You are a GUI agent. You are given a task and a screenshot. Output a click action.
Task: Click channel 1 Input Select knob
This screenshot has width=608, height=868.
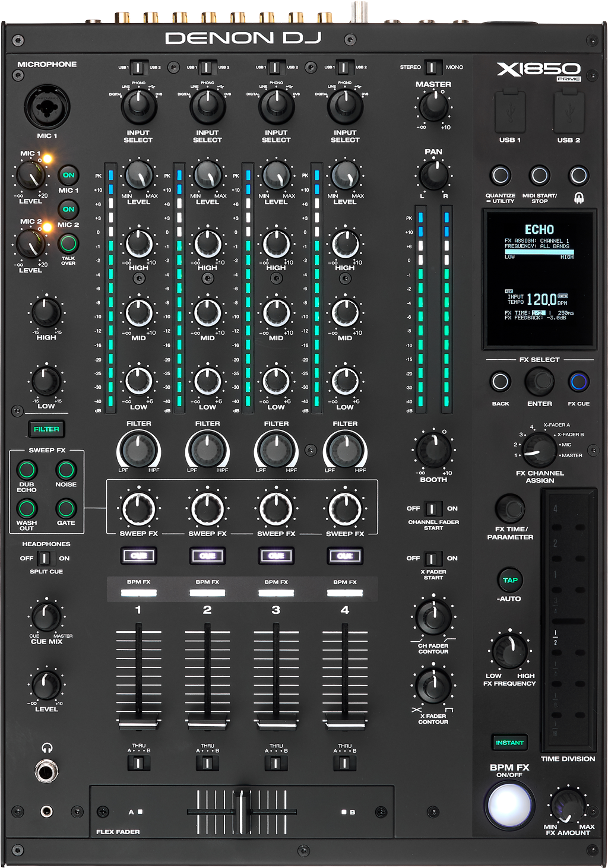138,106
